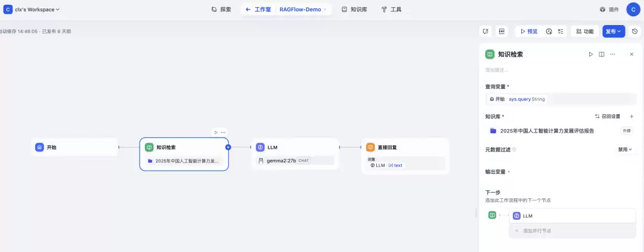Open 召回设置 retrieval settings

click(608, 116)
